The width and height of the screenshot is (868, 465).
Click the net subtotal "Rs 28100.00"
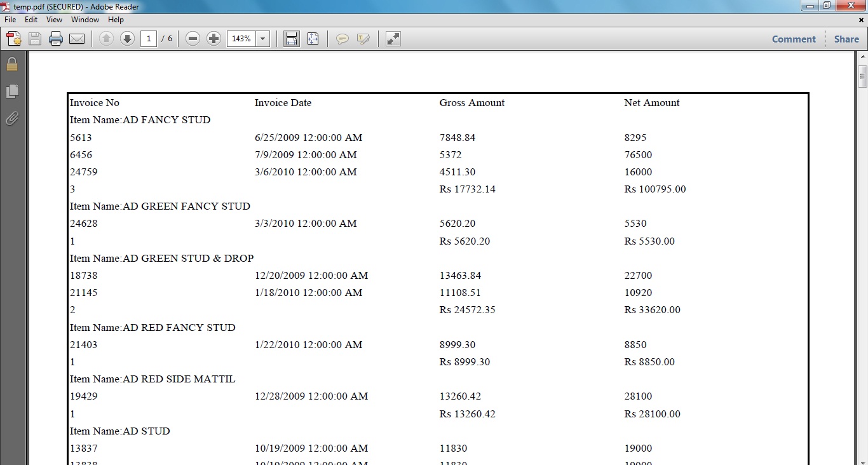coord(653,414)
